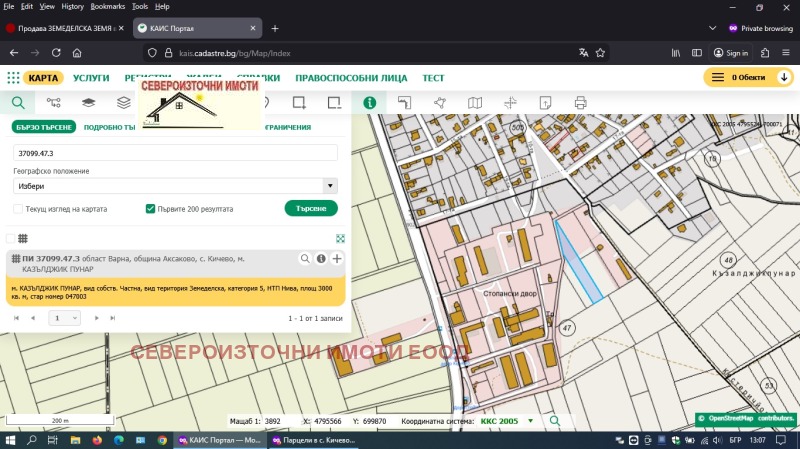This screenshot has width=800, height=449.
Task: Enable 'Текущ изглед на картата' checkbox
Action: point(18,209)
